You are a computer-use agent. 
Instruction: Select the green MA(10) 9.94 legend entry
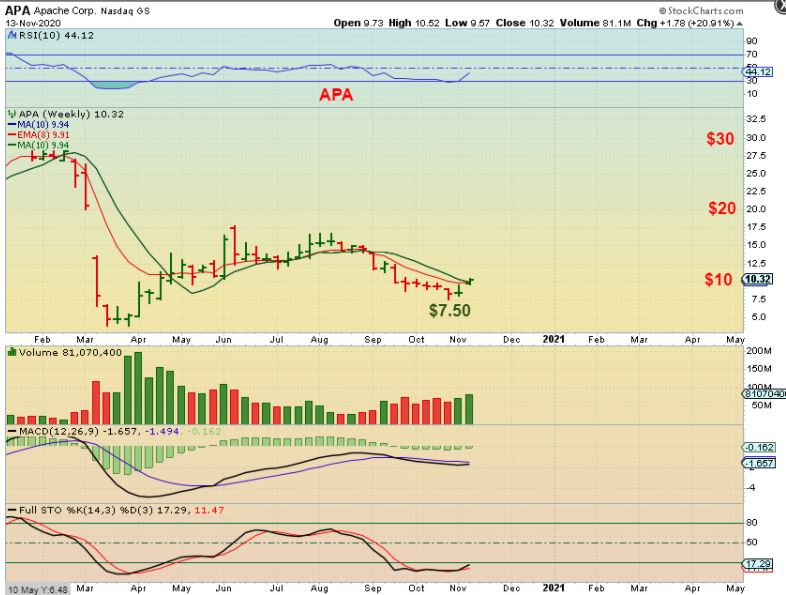click(x=39, y=145)
